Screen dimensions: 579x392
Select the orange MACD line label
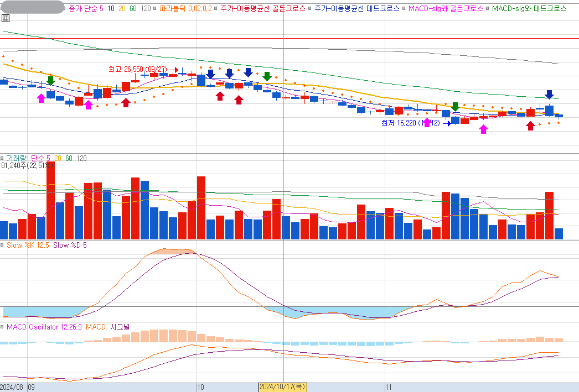(x=96, y=327)
